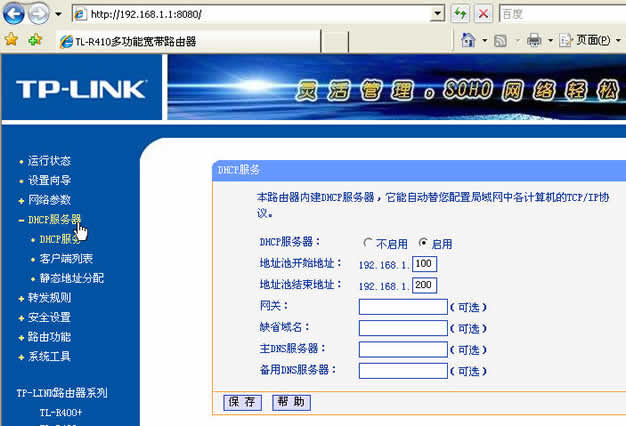Expand the 系统工具 menu
Image resolution: width=626 pixels, height=426 pixels.
coord(49,357)
